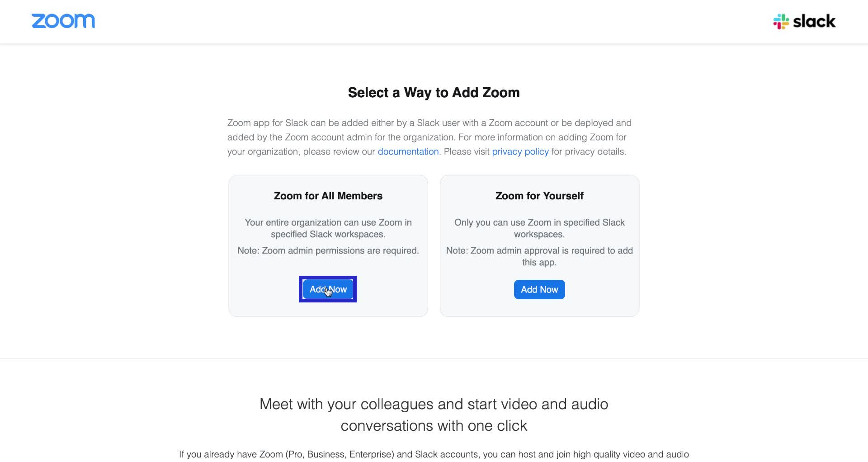Click the meet with colleagues heading below

tap(434, 414)
